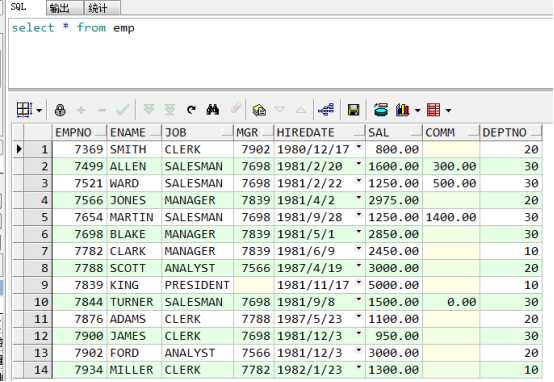Click the 950.00 salary cell
Screen dimensions: 554x382
(394, 336)
